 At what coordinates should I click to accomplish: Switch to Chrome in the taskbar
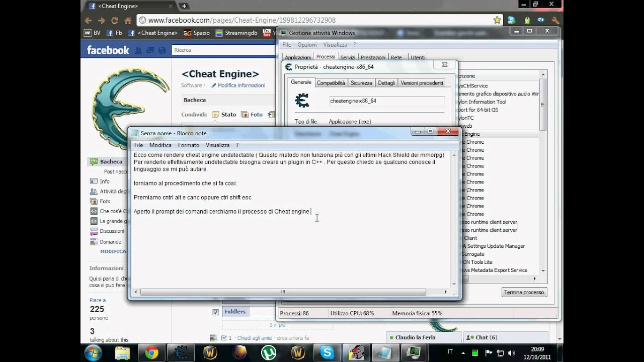(x=152, y=353)
